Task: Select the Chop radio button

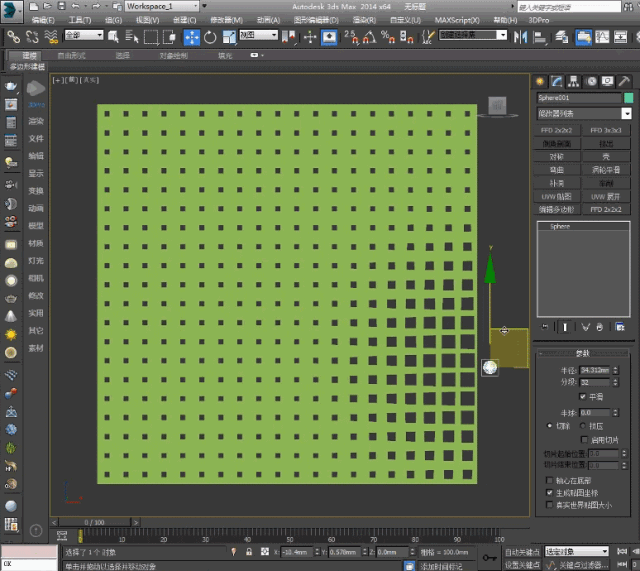Action: tap(549, 426)
